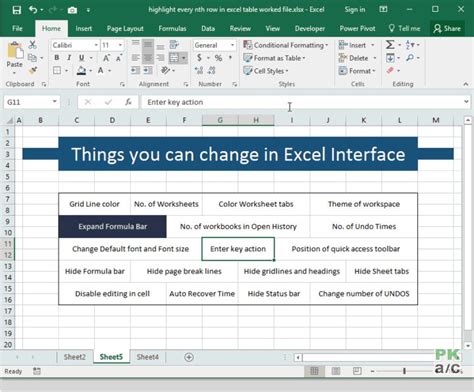Image resolution: width=474 pixels, height=392 pixels.
Task: Open the Calibri font name dropdown
Action: click(96, 45)
